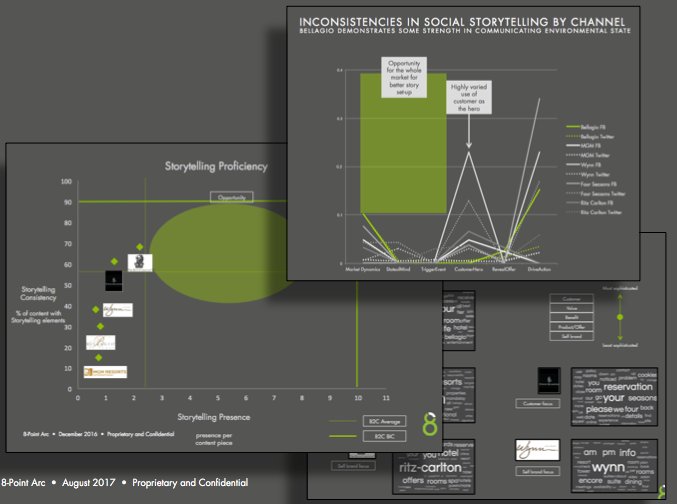
Task: Click the 'Opportunity for the whole market' callout box
Action: [x=404, y=77]
